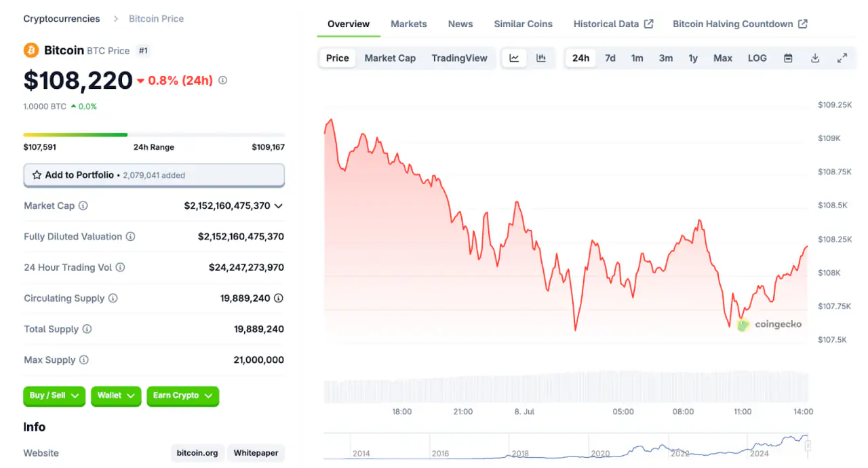Click info icon next to Market Cap
Viewport: 868px width, 468px height.
click(x=83, y=206)
